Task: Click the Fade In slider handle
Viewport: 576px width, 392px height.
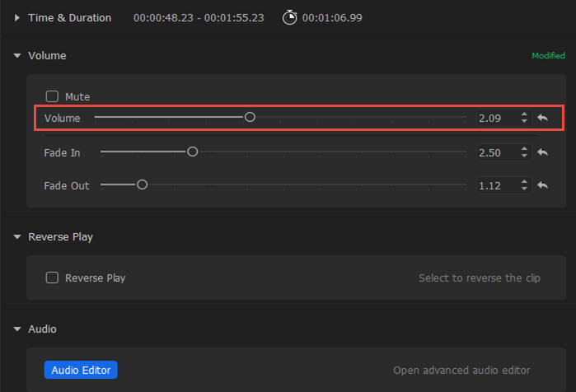Action: (192, 152)
